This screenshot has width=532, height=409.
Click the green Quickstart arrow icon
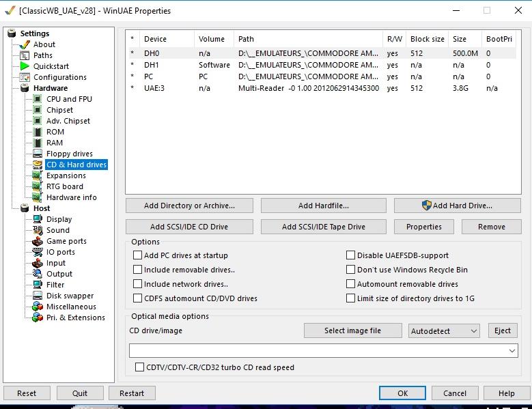click(25, 66)
